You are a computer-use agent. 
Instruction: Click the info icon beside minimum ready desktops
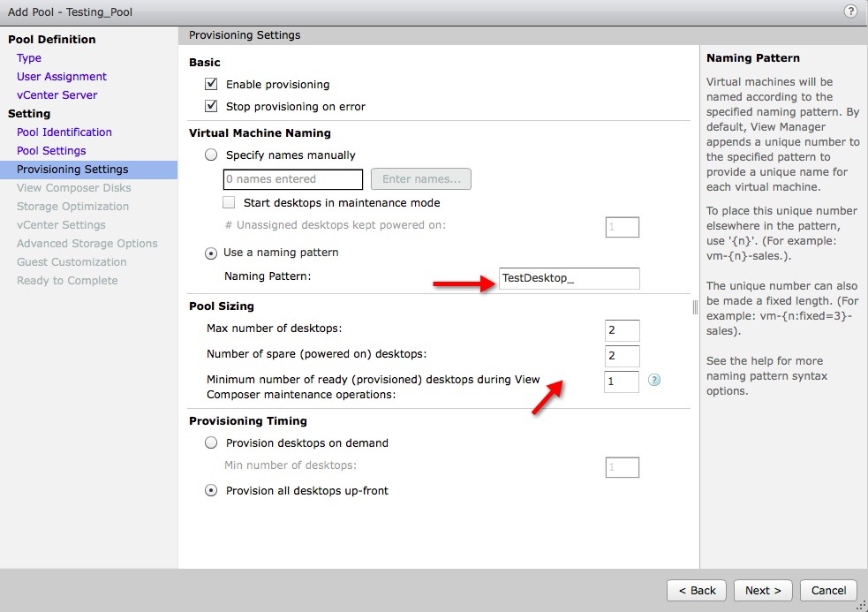click(x=654, y=381)
